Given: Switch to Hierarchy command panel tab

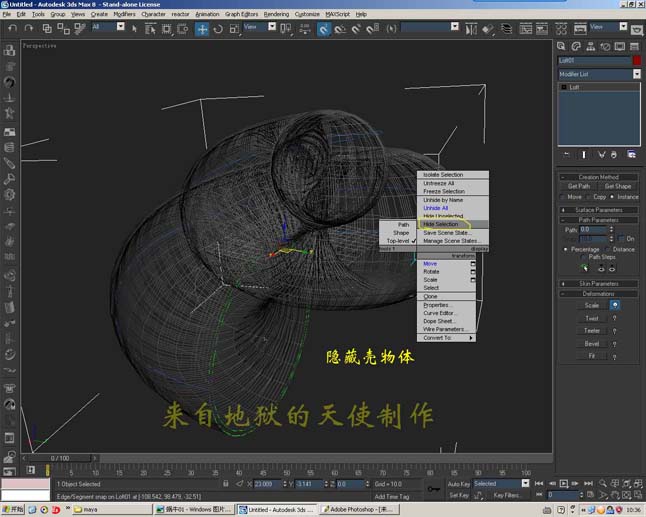Looking at the screenshot, I should (x=590, y=46).
